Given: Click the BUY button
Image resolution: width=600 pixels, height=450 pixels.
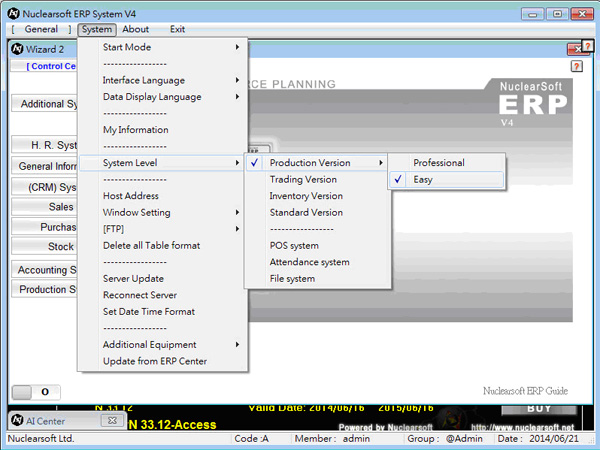Looking at the screenshot, I should coord(539,409).
